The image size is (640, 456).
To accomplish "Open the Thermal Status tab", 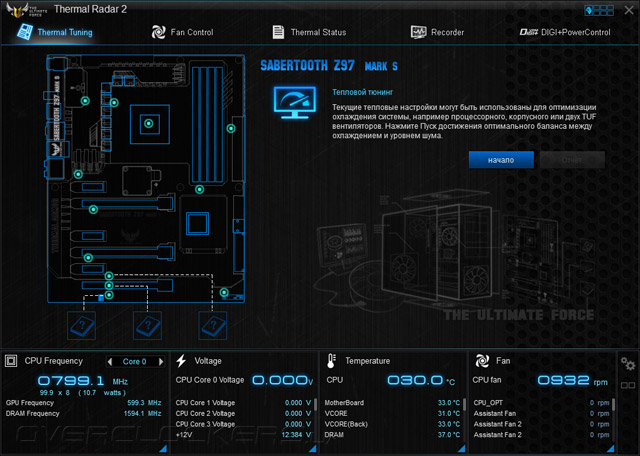I will click(309, 32).
